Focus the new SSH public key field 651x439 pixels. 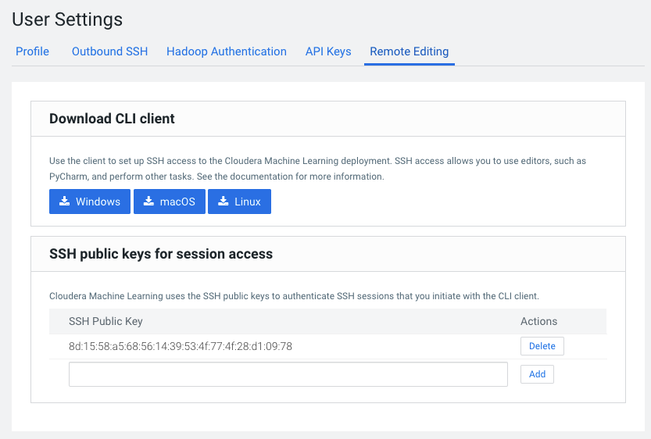(288, 374)
